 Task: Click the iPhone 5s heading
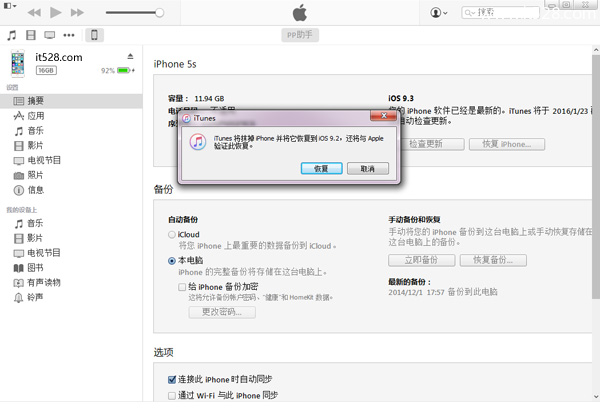point(175,64)
